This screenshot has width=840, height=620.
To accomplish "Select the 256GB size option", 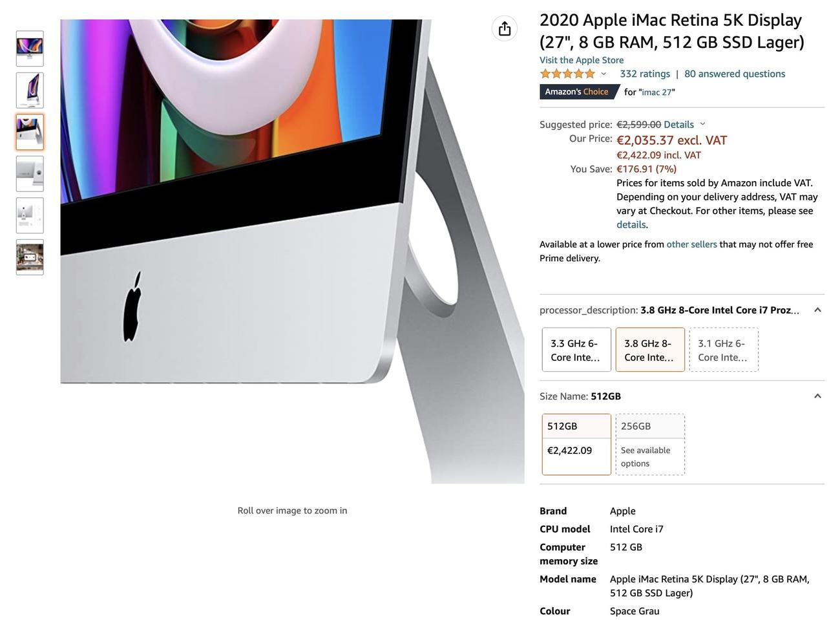I will point(649,444).
